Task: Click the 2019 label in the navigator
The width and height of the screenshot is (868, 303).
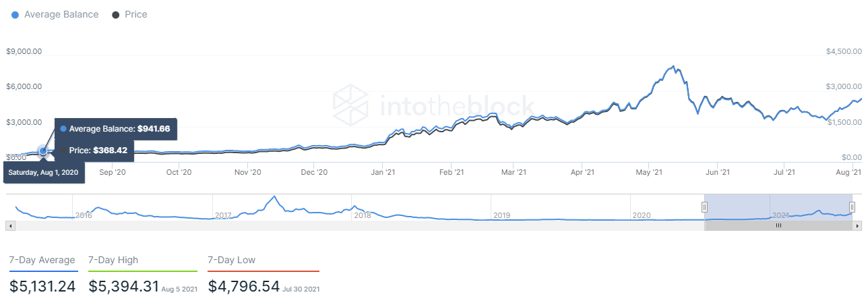Action: click(501, 215)
